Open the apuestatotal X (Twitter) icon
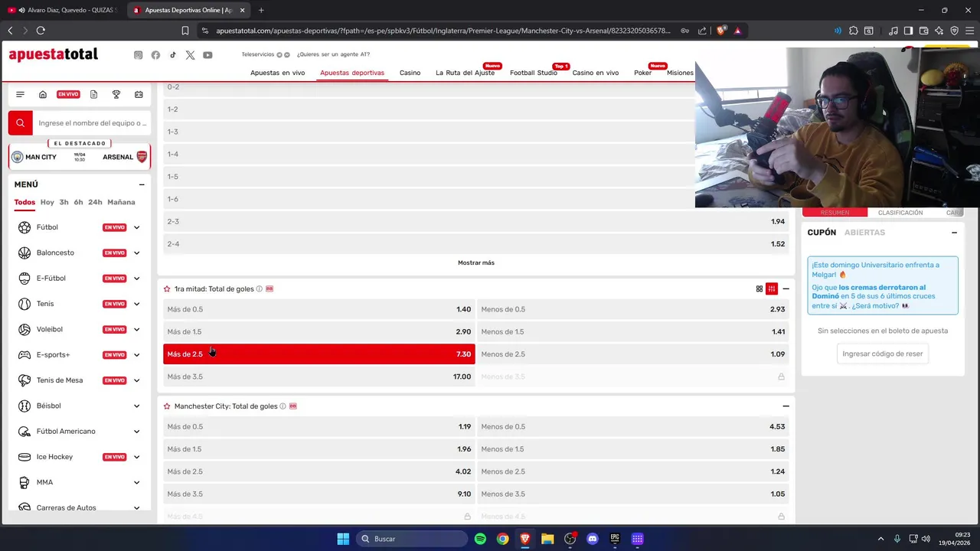 [x=190, y=55]
